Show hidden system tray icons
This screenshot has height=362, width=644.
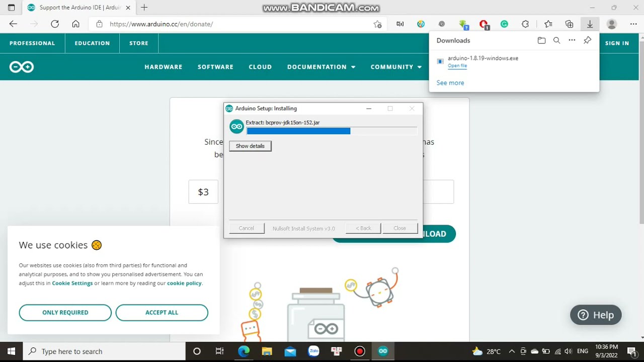point(512,351)
